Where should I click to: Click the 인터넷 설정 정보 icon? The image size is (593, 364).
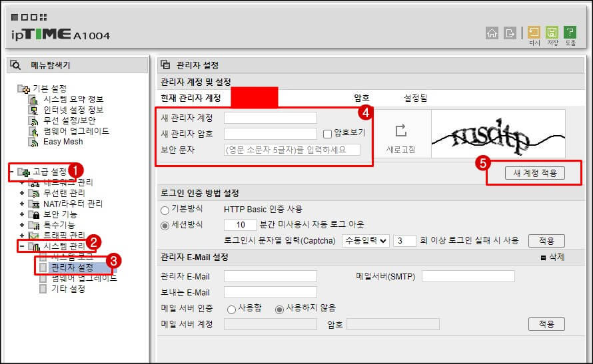pos(34,110)
